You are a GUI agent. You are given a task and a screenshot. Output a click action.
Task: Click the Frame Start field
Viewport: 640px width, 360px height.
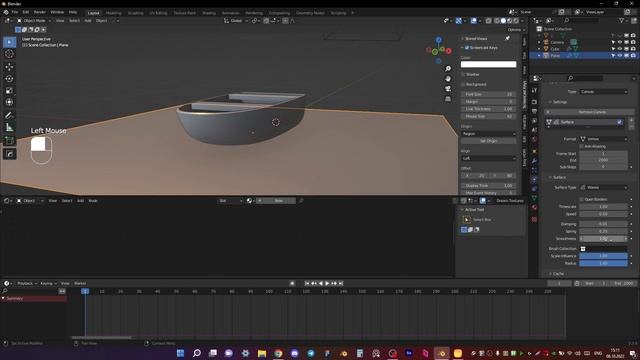click(603, 153)
